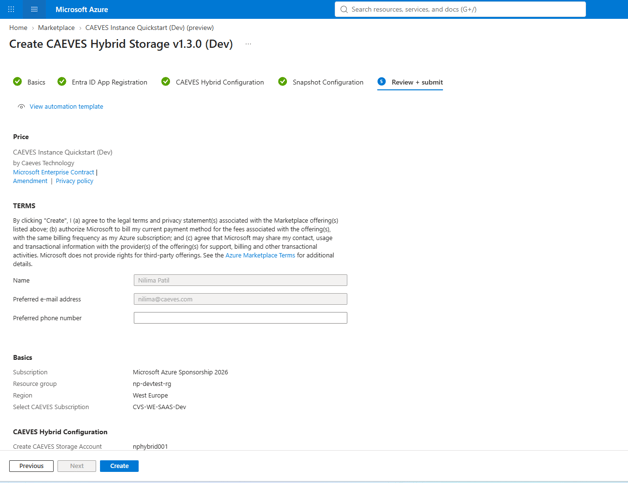
Task: Click the Subscription label
Action: click(x=30, y=372)
